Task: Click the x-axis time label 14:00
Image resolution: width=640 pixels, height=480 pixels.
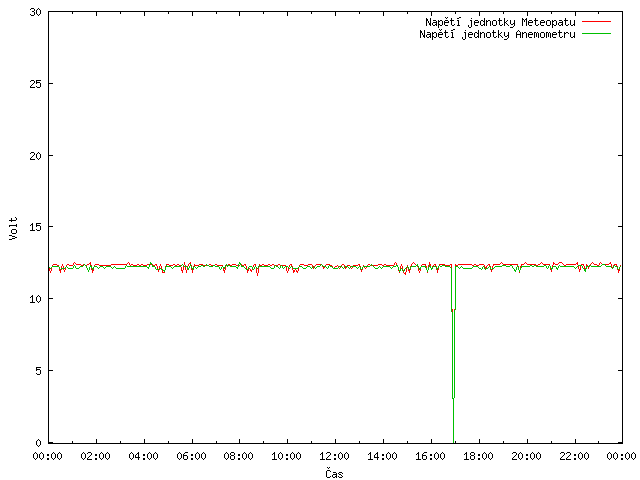Action: click(x=382, y=456)
